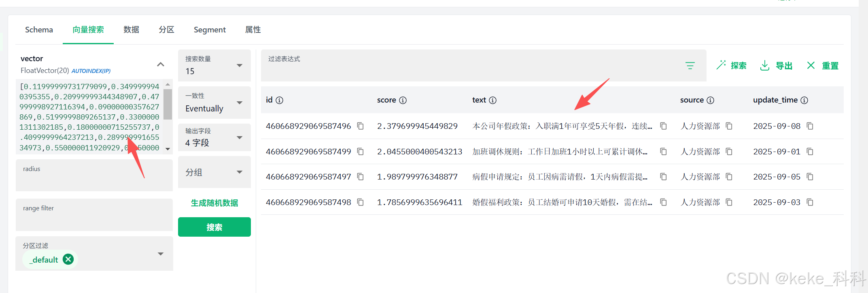Open the 输出字段 dropdown
The image size is (868, 293).
(214, 137)
